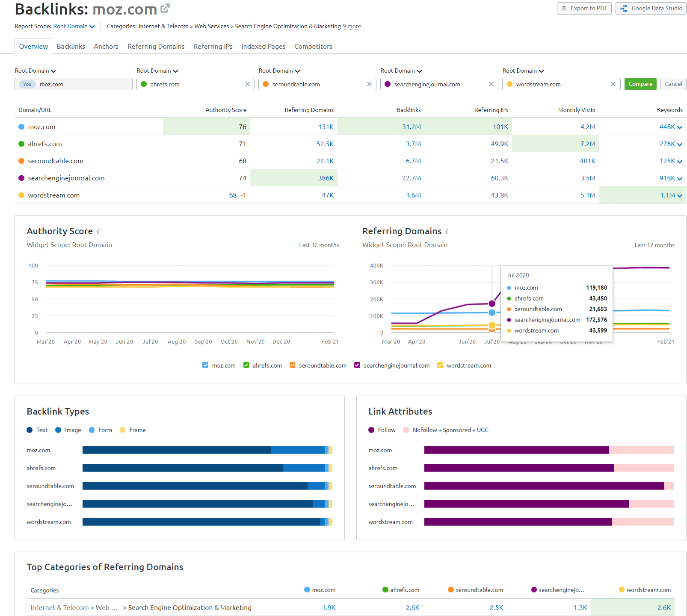Viewport: 687px width, 616px height.
Task: Open moz.com external link icon
Action: coord(165,8)
